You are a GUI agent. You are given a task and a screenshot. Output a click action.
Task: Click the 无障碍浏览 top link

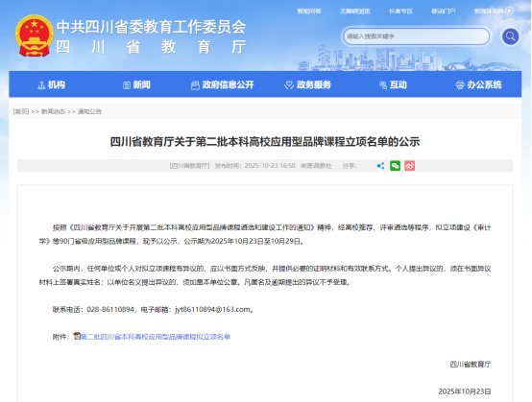[x=355, y=12]
